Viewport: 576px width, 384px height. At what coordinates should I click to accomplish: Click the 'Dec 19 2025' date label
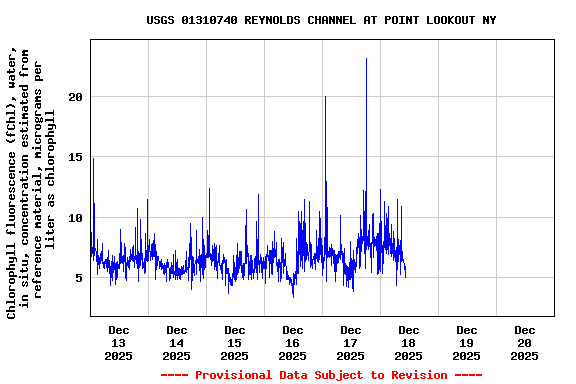point(467,343)
